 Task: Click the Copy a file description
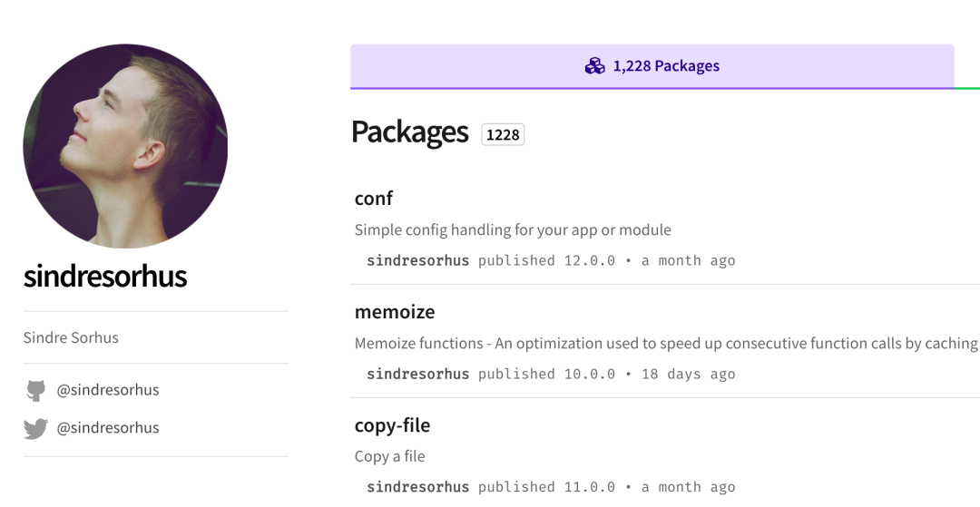pyautogui.click(x=389, y=456)
